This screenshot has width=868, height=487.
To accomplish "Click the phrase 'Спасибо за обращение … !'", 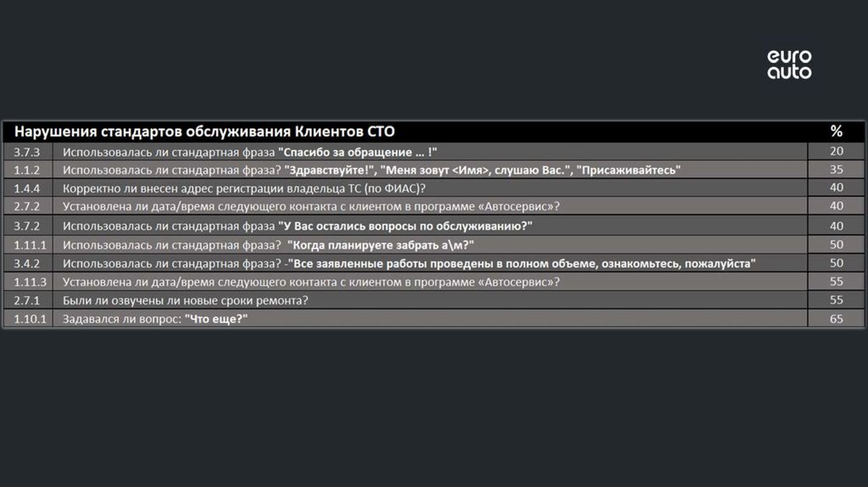I will [x=358, y=151].
